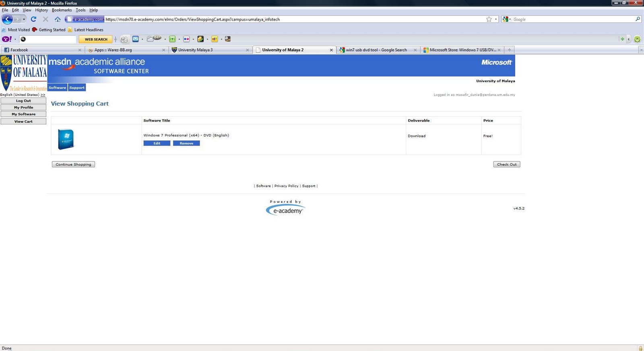The image size is (644, 351).
Task: Open the Yahoo Mail envelope icon
Action: pos(136,39)
